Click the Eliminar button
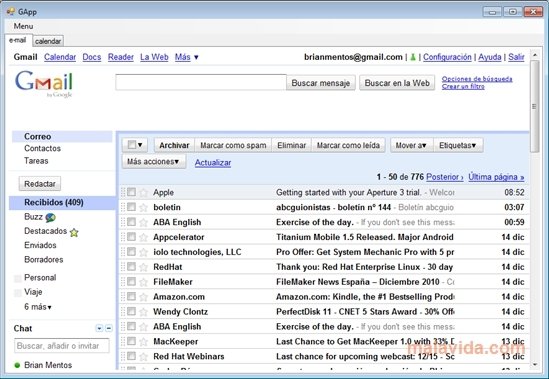The height and width of the screenshot is (379, 549). click(292, 145)
